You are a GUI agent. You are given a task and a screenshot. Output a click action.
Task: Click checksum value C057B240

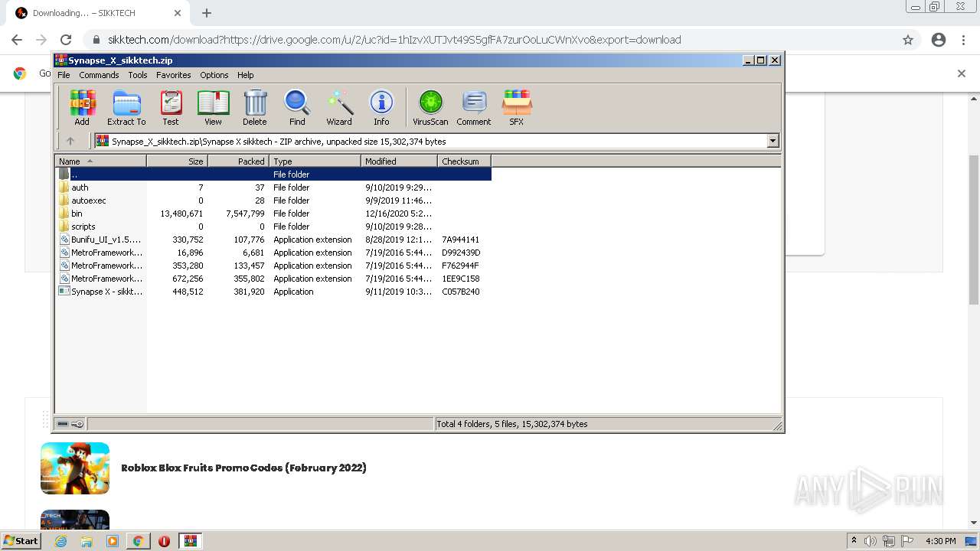461,292
